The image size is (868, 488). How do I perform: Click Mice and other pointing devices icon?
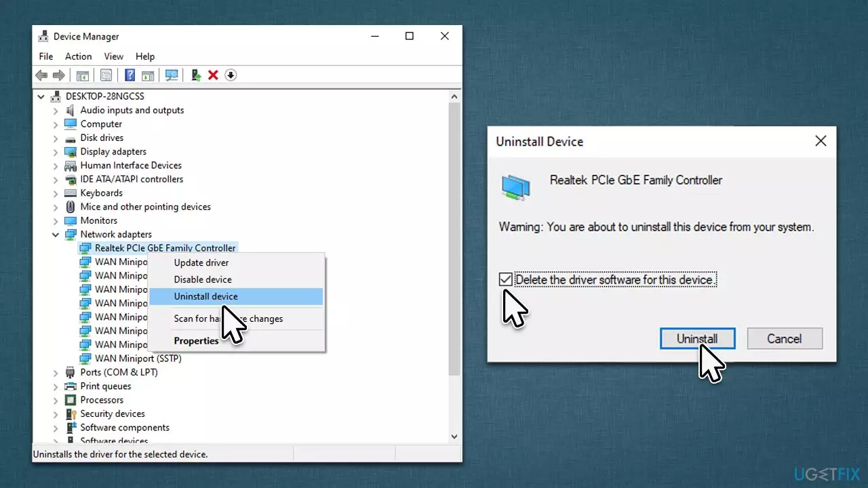tap(71, 207)
